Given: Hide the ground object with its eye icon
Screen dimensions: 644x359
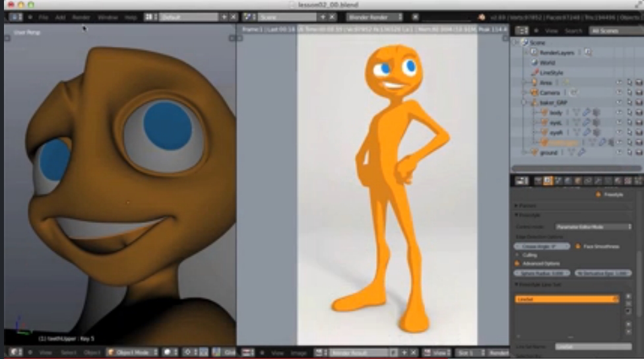Looking at the screenshot, I should point(619,152).
